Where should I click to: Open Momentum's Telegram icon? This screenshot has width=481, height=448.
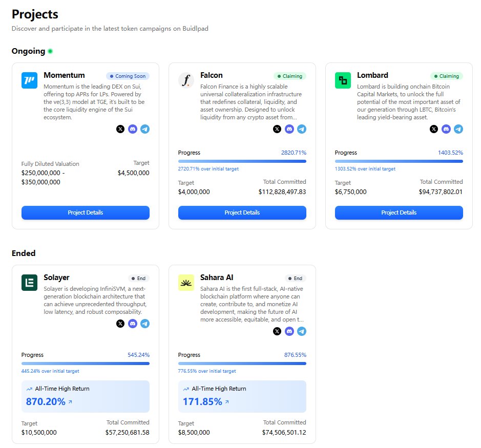coord(145,129)
